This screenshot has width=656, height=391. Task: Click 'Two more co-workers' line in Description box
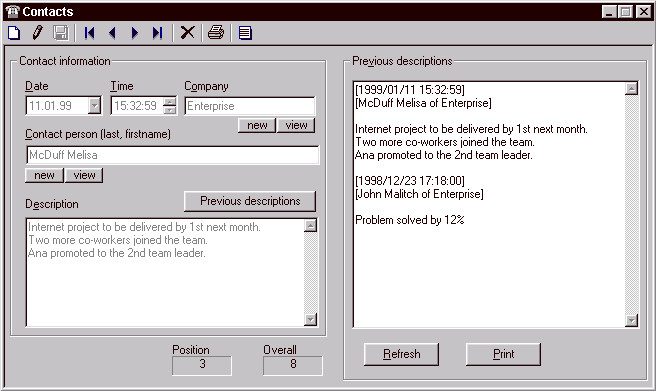point(118,240)
